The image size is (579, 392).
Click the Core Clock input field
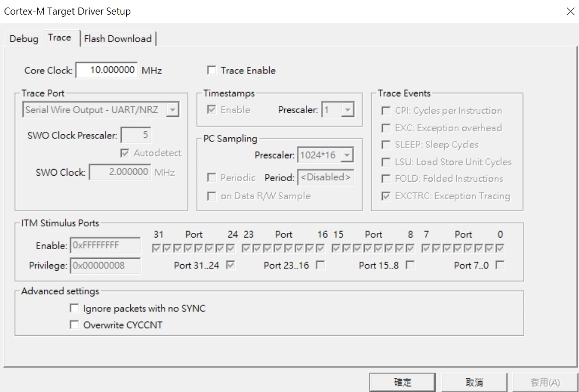106,70
